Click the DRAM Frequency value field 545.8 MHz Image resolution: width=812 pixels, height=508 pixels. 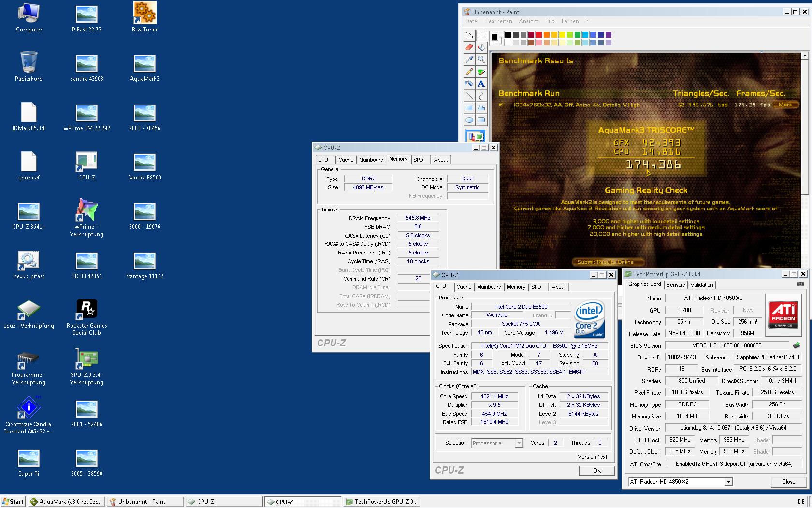pyautogui.click(x=418, y=218)
